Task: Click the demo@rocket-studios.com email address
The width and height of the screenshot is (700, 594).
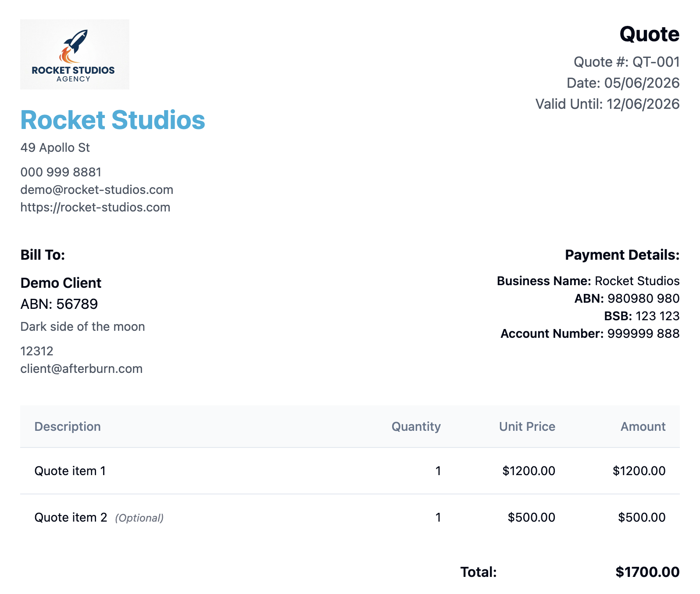Action: (x=97, y=190)
